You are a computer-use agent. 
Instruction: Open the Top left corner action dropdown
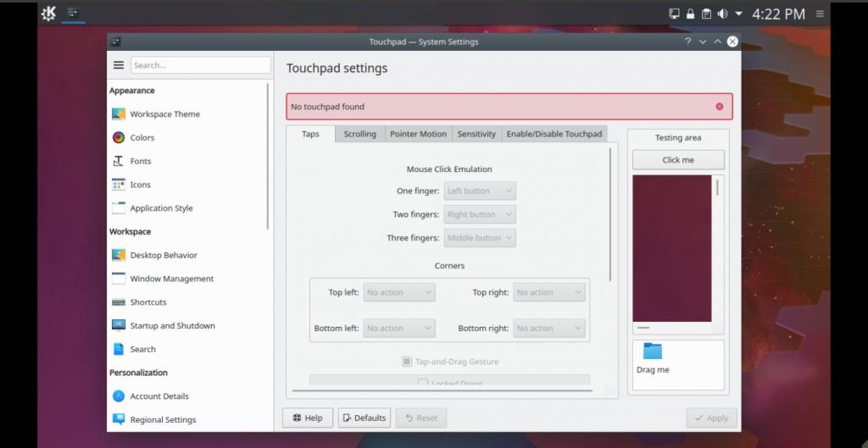tap(399, 293)
